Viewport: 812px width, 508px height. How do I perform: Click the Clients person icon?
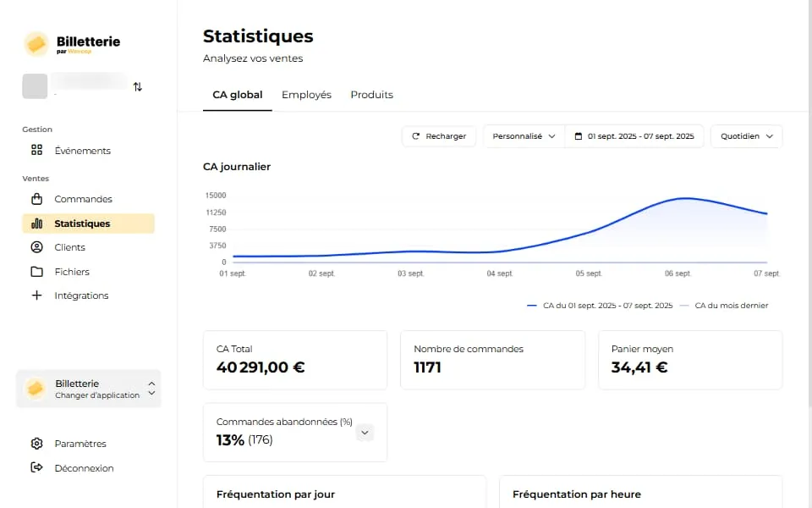click(x=36, y=247)
